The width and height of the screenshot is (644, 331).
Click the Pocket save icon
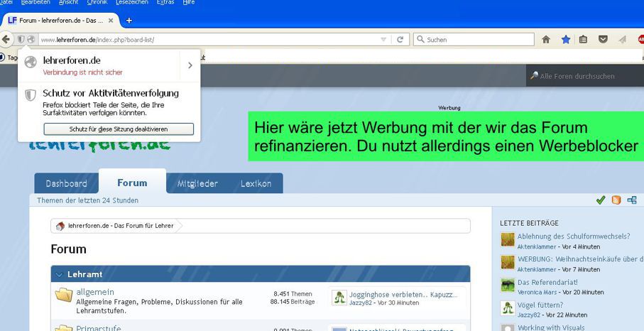(x=603, y=40)
